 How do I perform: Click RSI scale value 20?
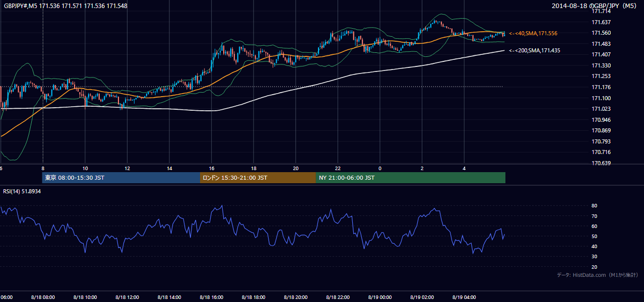click(x=595, y=267)
